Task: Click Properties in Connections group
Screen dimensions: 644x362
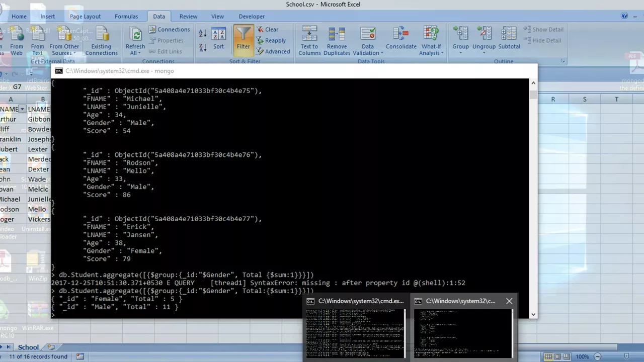Action: point(166,41)
